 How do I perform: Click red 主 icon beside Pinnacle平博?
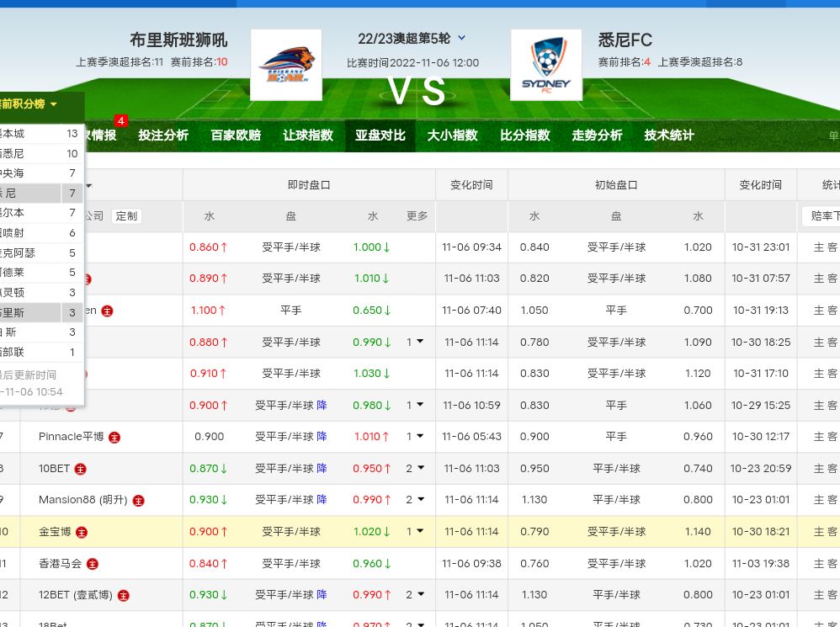(114, 437)
